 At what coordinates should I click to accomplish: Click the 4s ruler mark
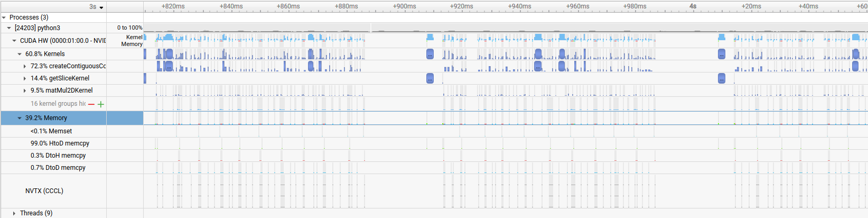pos(693,6)
